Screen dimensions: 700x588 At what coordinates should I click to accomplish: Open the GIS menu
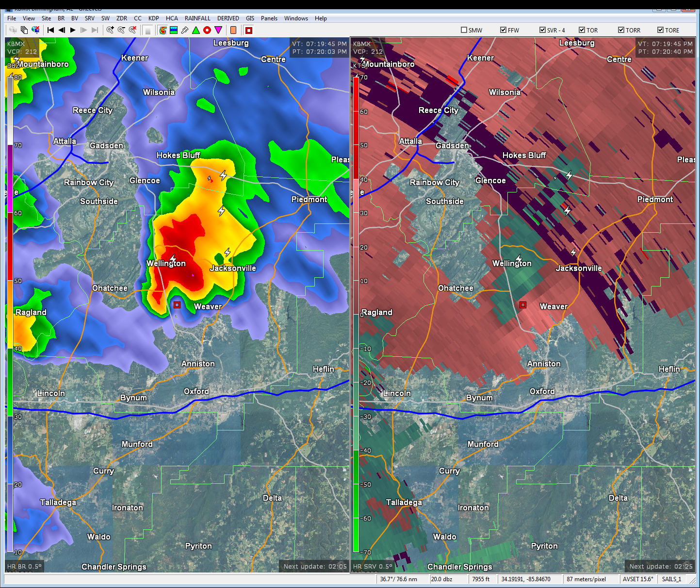tap(250, 18)
